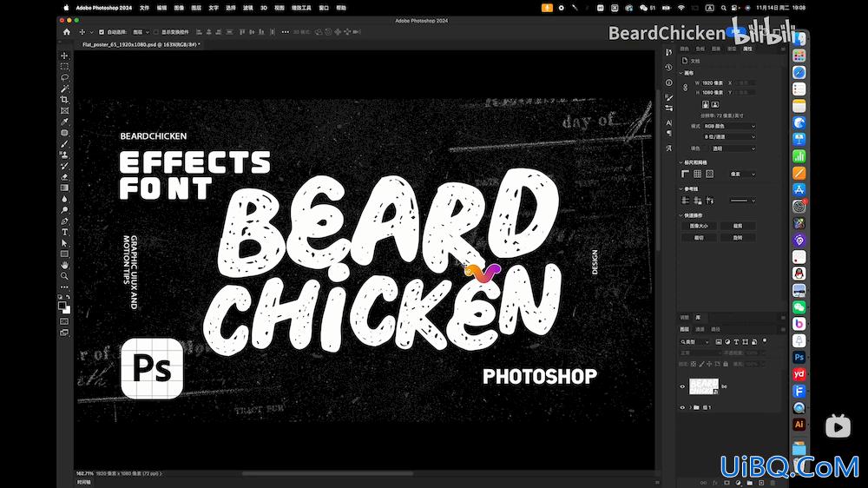The height and width of the screenshot is (488, 868).
Task: Enable the Show Transform Controls checkbox
Action: click(156, 32)
